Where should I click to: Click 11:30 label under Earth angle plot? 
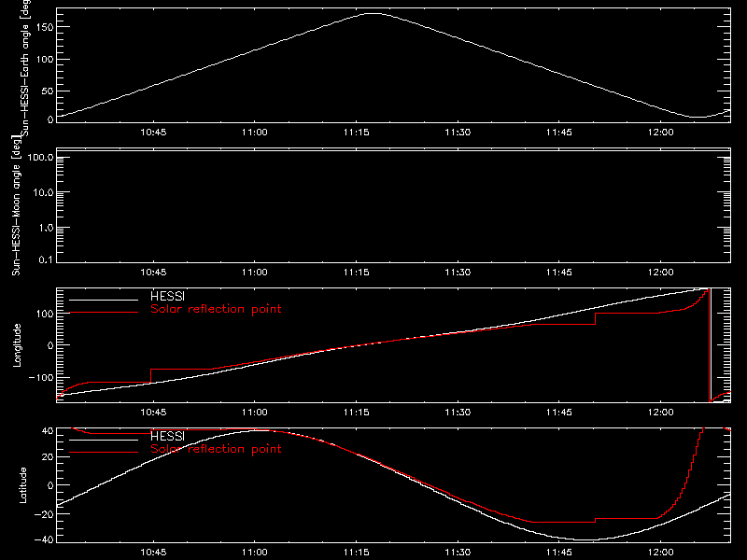(458, 132)
